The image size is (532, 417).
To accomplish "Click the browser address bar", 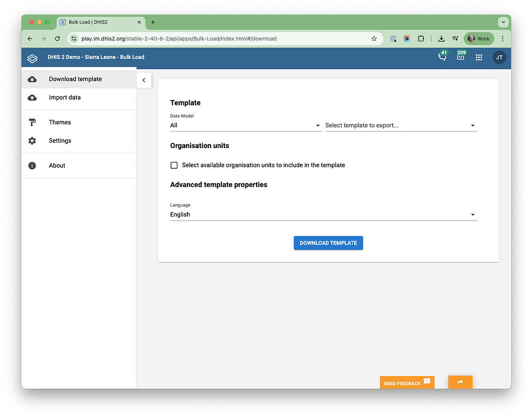I will 224,38.
